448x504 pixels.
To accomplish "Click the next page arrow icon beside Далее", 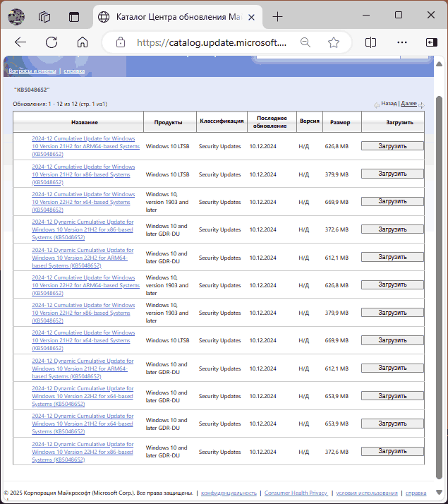I will (421, 105).
